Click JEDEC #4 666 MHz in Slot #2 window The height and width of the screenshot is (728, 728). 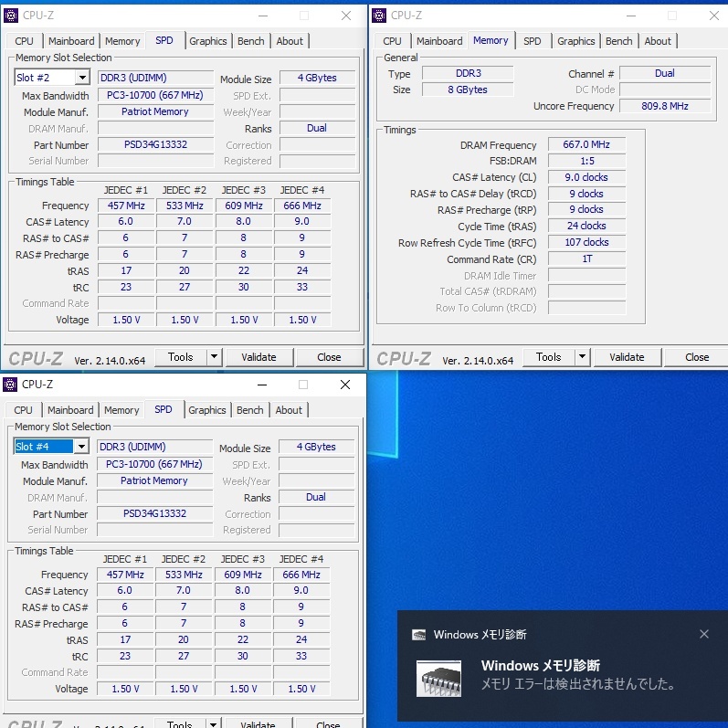302,206
